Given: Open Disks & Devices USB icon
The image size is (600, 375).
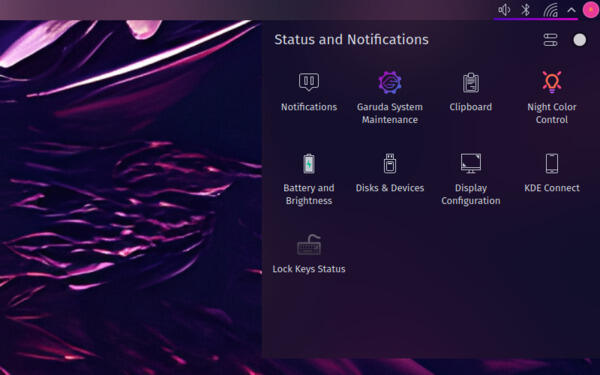Looking at the screenshot, I should point(390,163).
